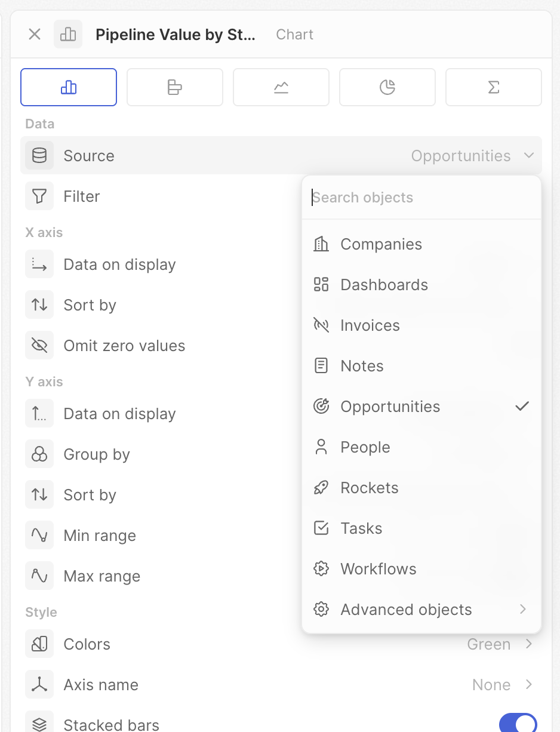The width and height of the screenshot is (560, 732).
Task: Click the Group by circles icon
Action: (x=39, y=454)
